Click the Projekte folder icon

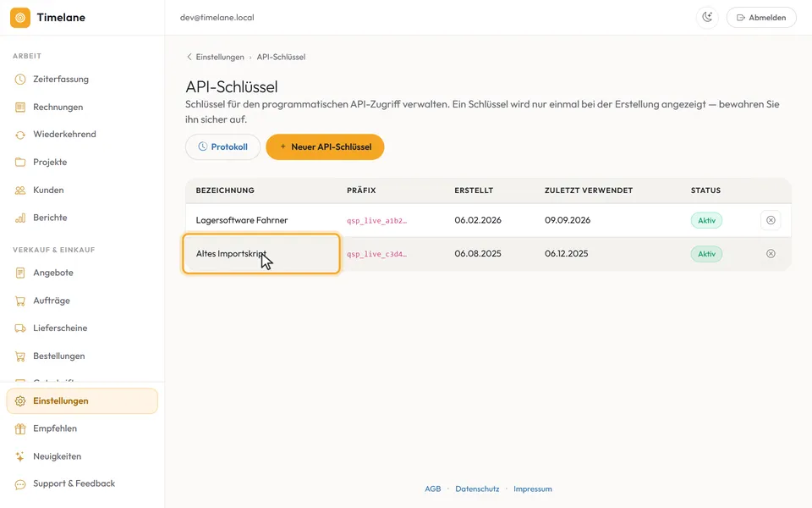coord(20,163)
